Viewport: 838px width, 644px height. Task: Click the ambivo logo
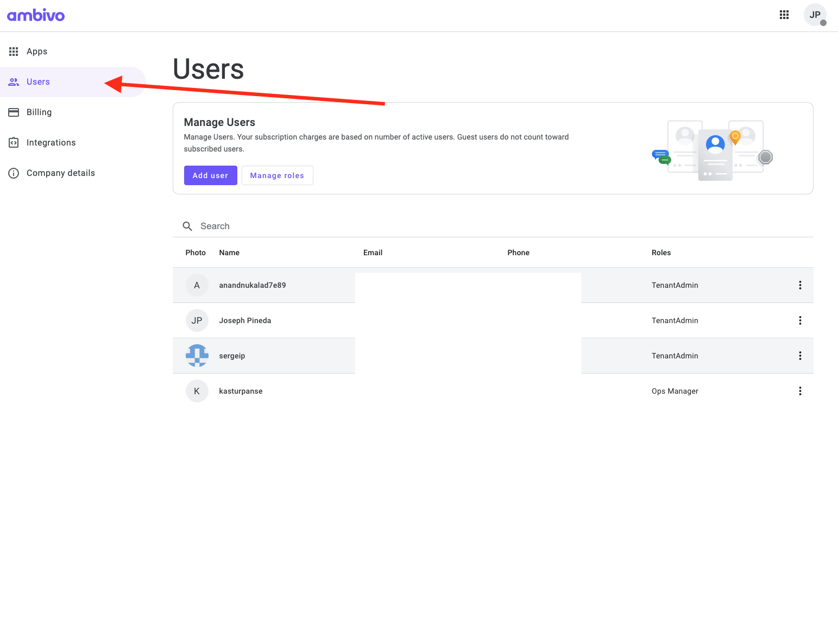coord(36,15)
